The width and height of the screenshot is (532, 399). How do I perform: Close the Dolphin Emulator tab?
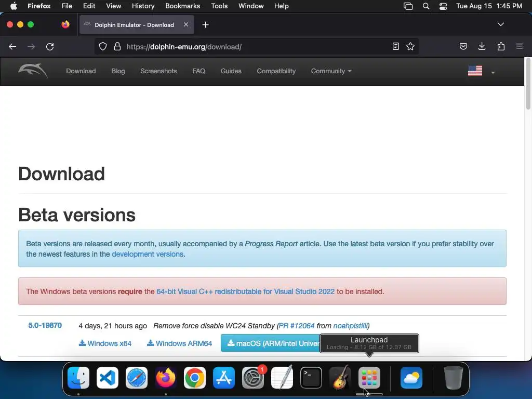[x=186, y=24]
